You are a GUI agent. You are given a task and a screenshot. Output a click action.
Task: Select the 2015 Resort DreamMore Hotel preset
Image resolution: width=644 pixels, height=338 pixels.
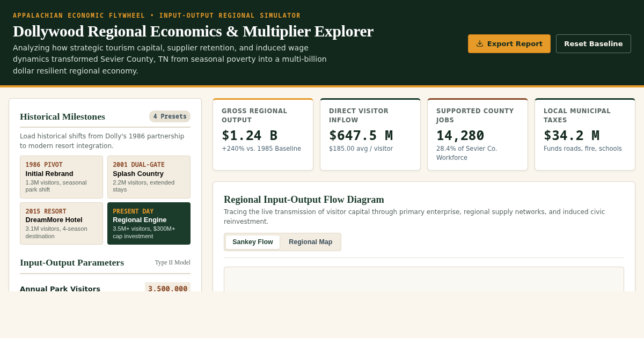click(62, 223)
